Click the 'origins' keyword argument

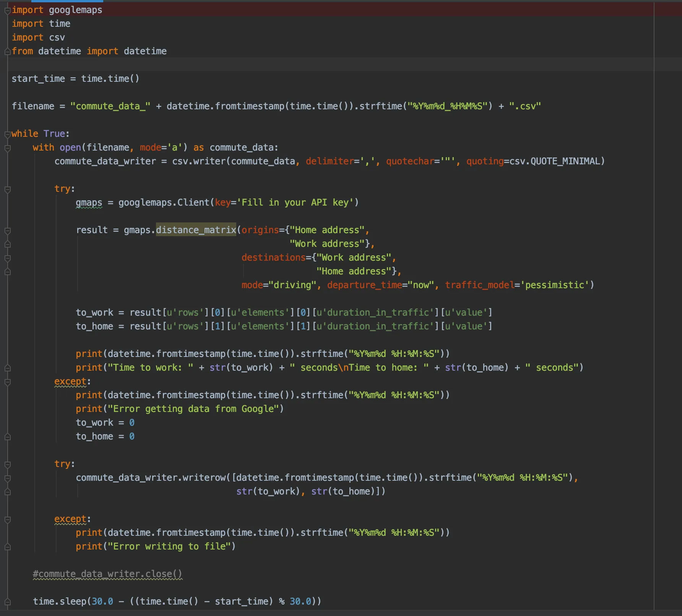click(260, 230)
